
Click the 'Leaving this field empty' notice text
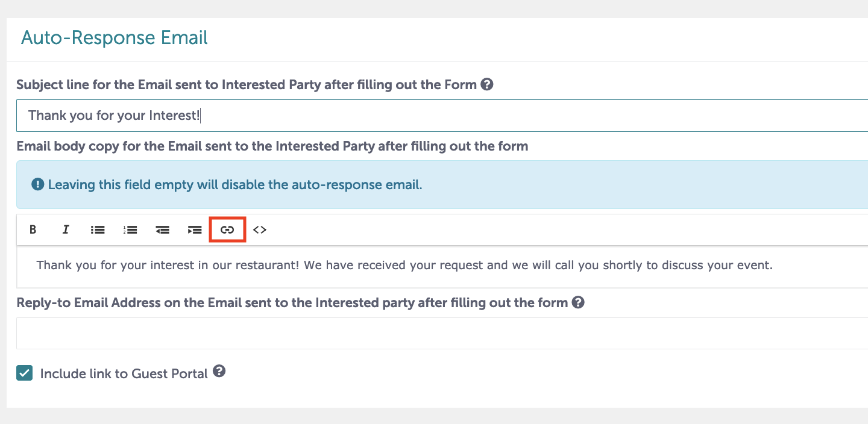(x=235, y=185)
